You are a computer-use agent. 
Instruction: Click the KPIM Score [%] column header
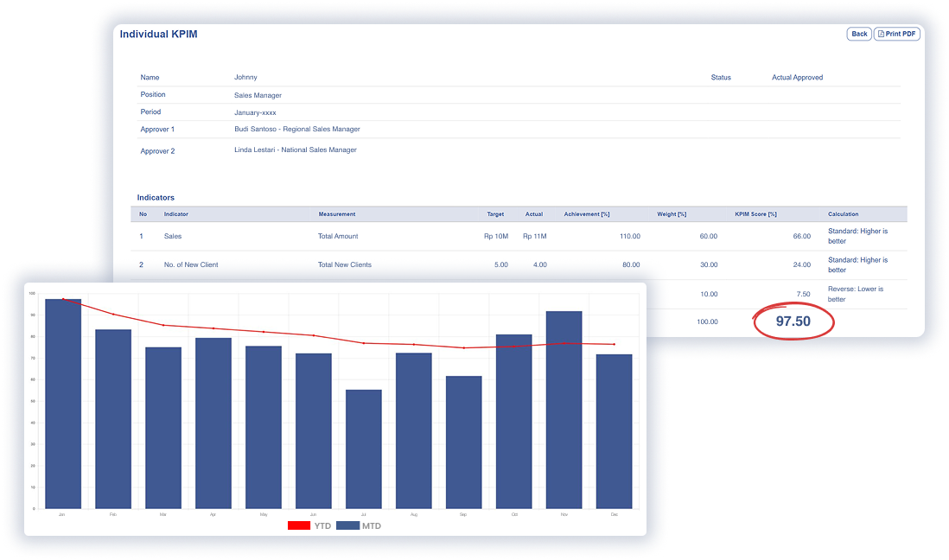[x=755, y=214]
